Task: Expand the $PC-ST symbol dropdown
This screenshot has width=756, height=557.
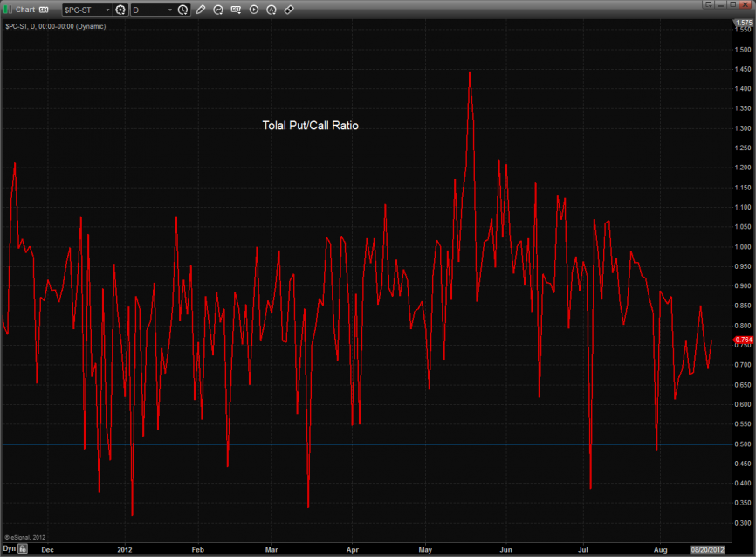Action: click(107, 10)
